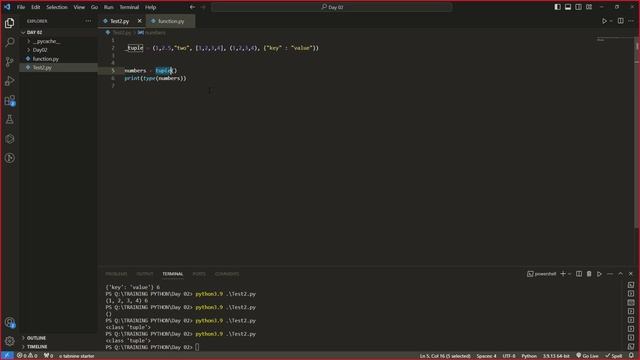
Task: Select the 3.9.13 64-bit interpreter
Action: point(556,356)
